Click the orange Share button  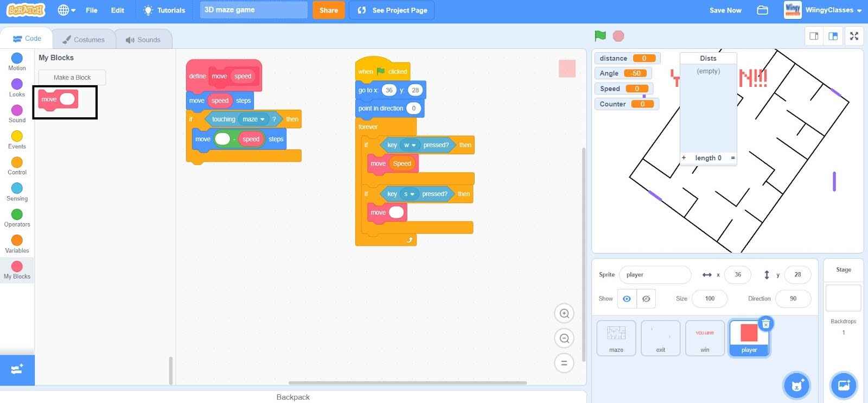click(328, 10)
